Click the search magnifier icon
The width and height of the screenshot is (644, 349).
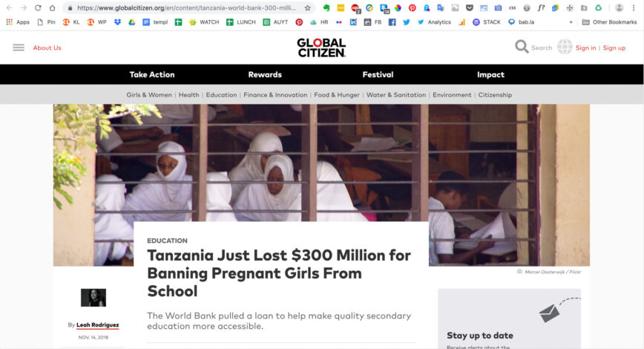click(522, 47)
